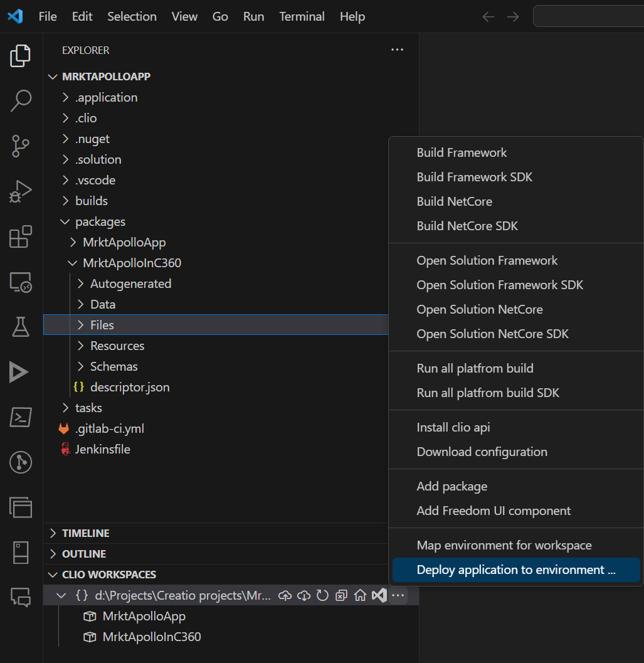Expand the .clio folder
This screenshot has width=644, height=663.
66,118
